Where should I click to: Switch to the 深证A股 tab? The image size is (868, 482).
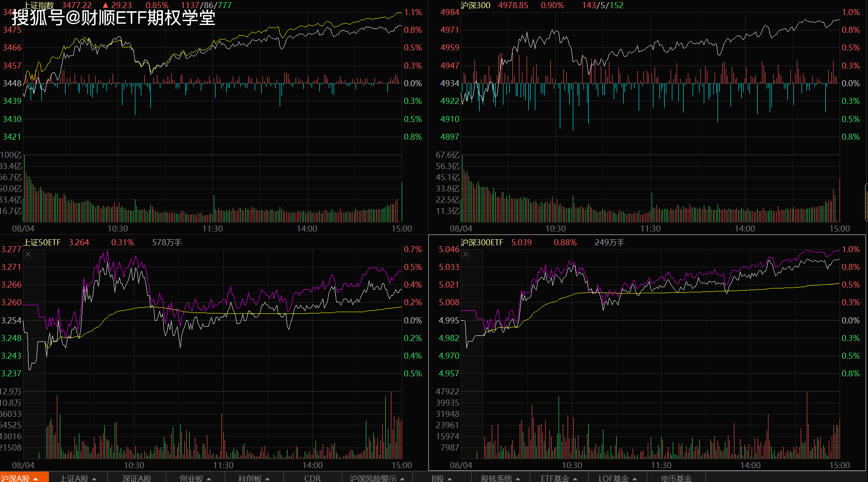(137, 478)
